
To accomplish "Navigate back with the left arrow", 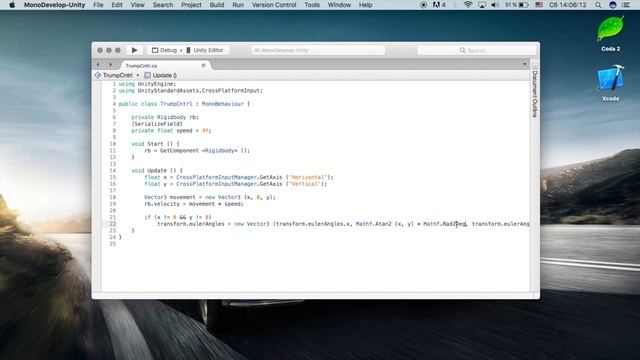I will point(98,64).
